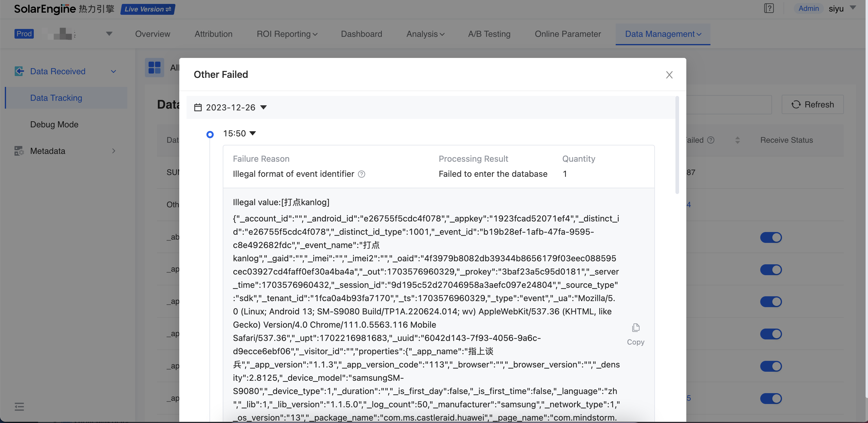Click the Failed column info icon
Screen dimensions: 868x423
point(711,140)
